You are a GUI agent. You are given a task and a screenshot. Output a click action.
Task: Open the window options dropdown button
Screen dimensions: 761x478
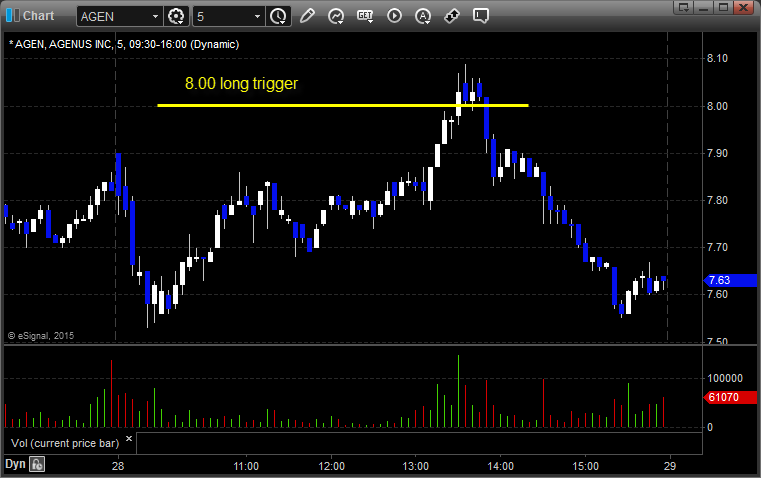(x=683, y=7)
